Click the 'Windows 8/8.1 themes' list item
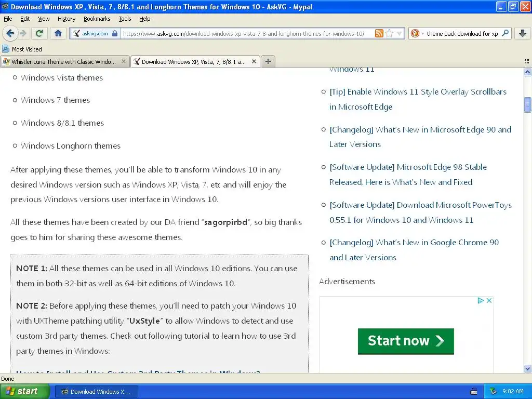 click(x=62, y=123)
